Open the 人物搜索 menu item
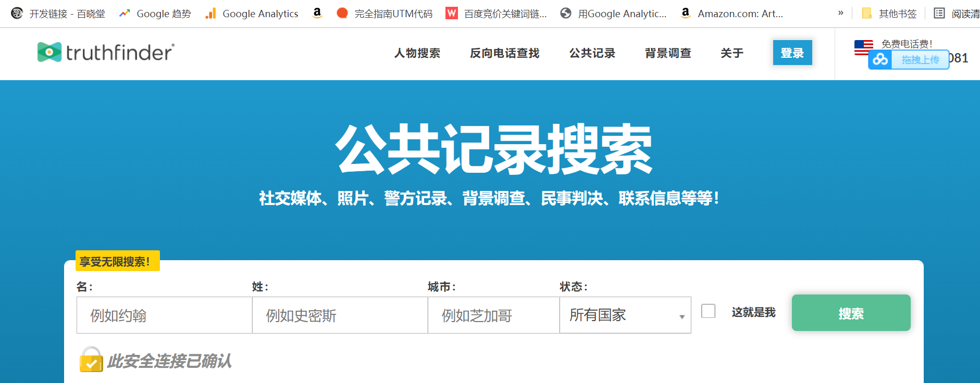The height and width of the screenshot is (383, 980). click(x=417, y=53)
